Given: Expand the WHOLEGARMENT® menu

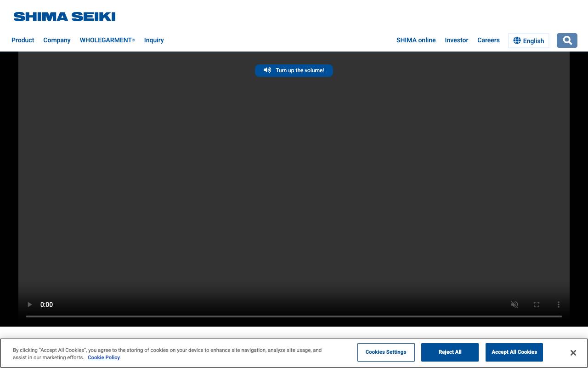Looking at the screenshot, I should [107, 40].
